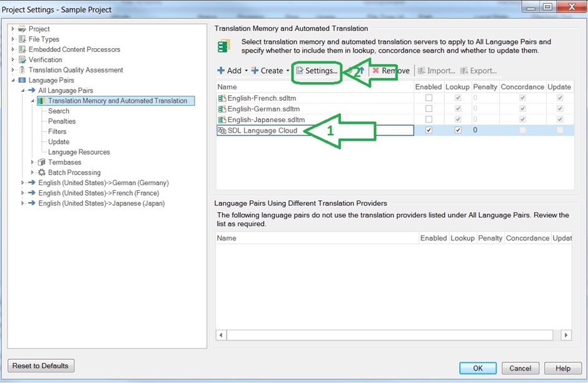Disable the SDL Language Cloud Enabled checkbox
This screenshot has width=588, height=383.
[x=428, y=130]
